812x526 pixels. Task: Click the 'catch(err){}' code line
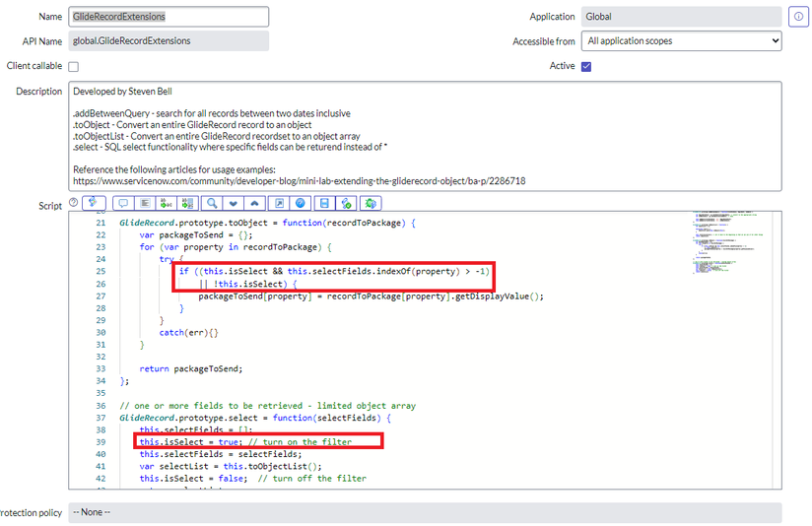coord(189,332)
